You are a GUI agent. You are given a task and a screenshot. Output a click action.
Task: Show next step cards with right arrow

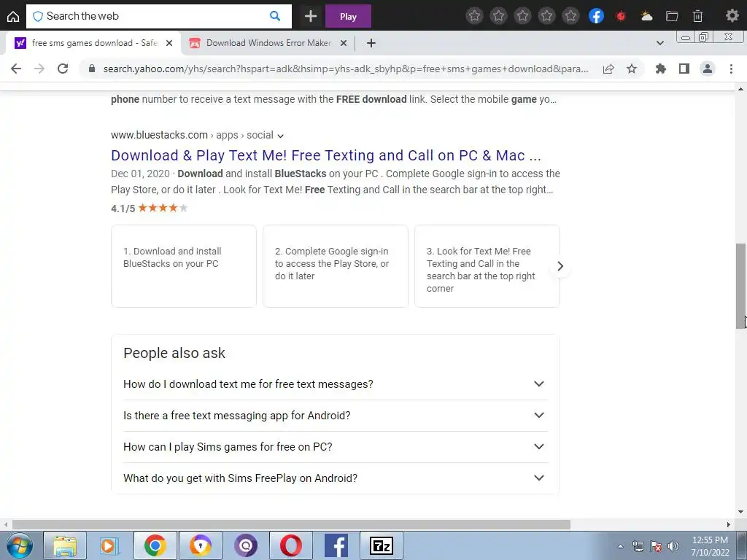pyautogui.click(x=560, y=266)
